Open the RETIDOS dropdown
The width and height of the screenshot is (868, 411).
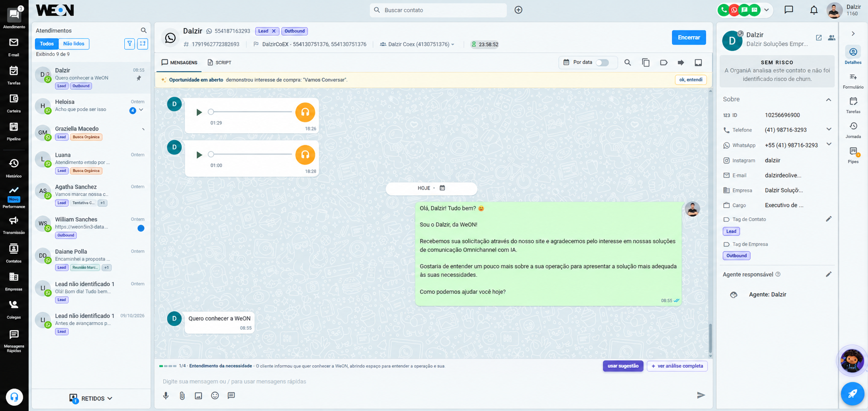tap(91, 399)
